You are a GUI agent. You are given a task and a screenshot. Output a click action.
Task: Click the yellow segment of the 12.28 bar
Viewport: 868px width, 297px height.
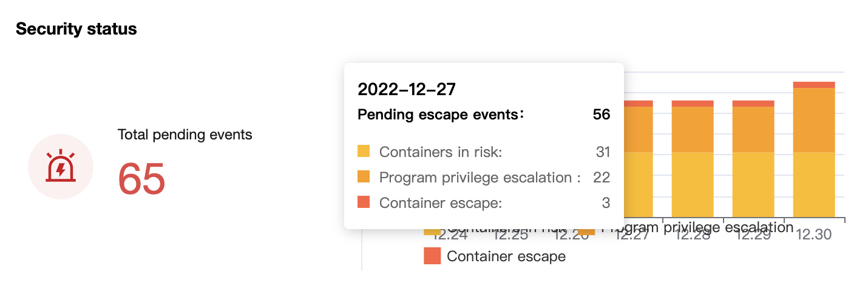[x=693, y=184]
